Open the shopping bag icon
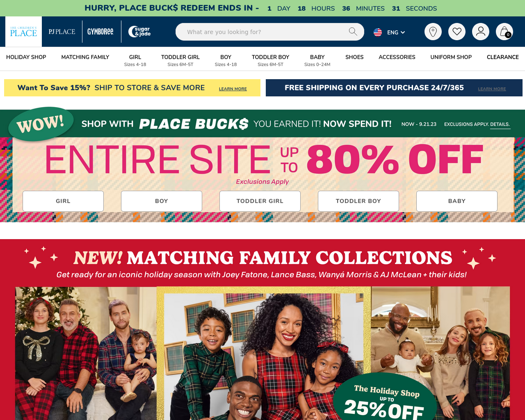 click(504, 32)
